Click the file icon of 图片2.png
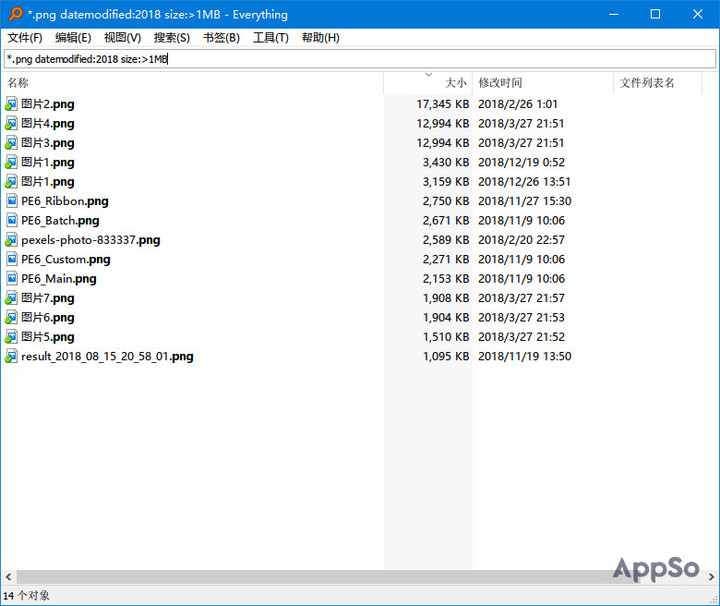Image resolution: width=720 pixels, height=606 pixels. [x=11, y=104]
